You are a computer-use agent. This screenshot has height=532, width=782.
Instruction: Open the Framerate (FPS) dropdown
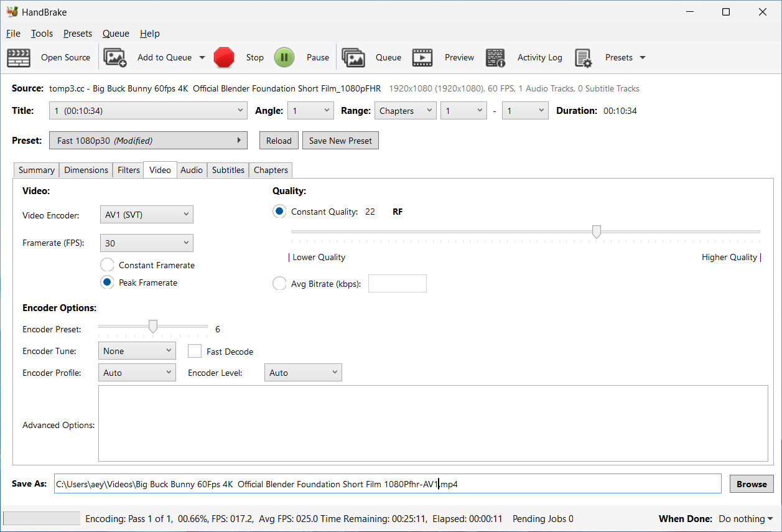pos(146,243)
